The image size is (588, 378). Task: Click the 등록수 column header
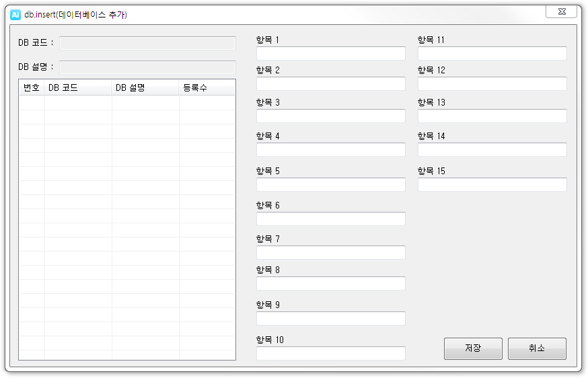[207, 87]
